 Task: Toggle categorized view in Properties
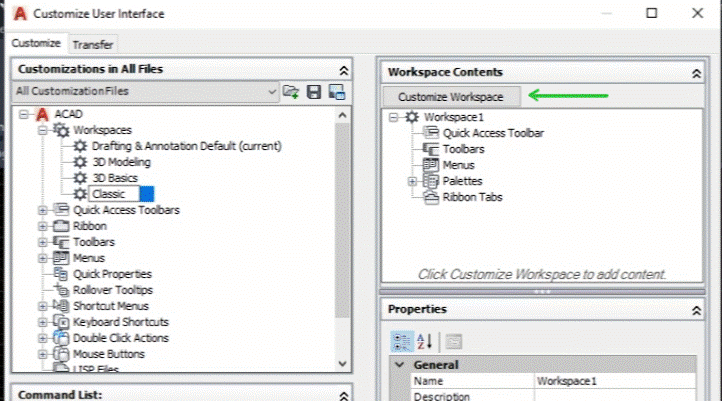click(402, 342)
